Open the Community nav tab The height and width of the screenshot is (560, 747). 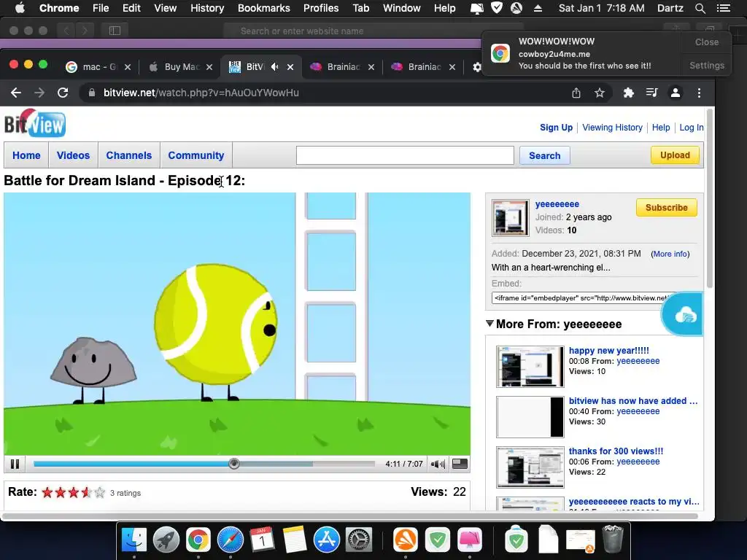(x=196, y=155)
